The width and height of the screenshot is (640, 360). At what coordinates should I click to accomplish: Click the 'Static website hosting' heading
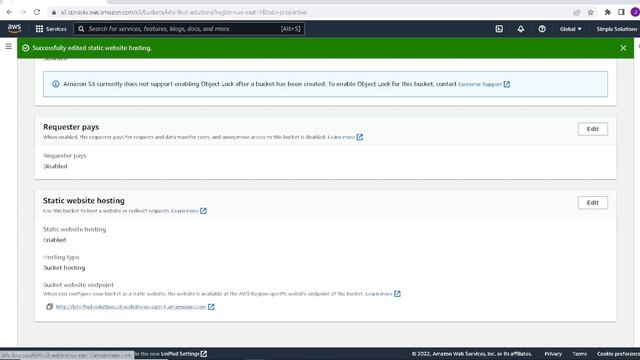click(84, 201)
